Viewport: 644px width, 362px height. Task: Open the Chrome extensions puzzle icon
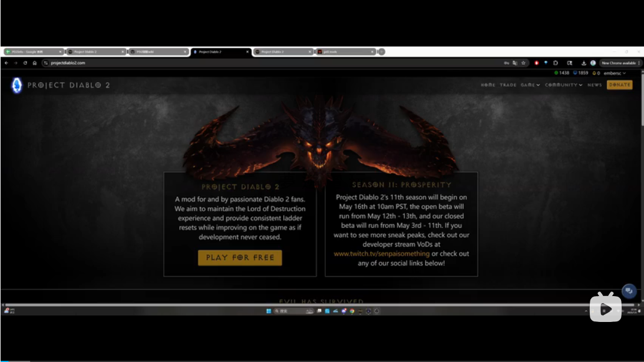(556, 63)
